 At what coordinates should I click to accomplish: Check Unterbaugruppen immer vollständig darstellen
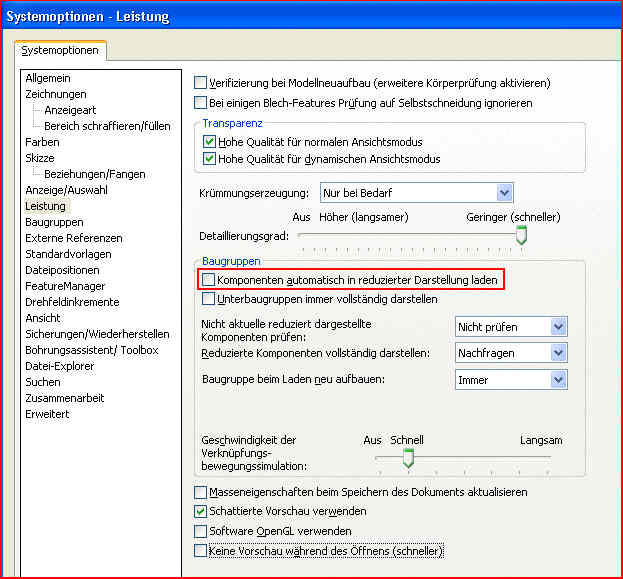(x=208, y=298)
